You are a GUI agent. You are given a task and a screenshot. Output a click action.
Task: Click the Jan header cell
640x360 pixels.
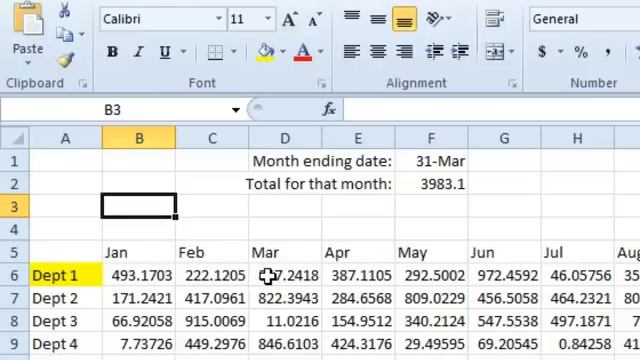pyautogui.click(x=139, y=253)
